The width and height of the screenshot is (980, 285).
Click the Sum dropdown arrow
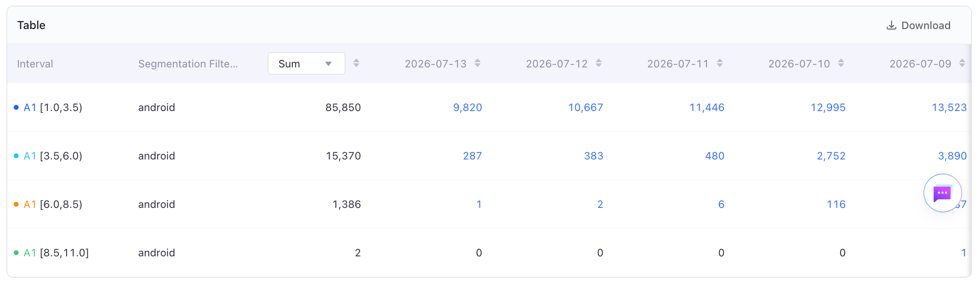point(328,64)
